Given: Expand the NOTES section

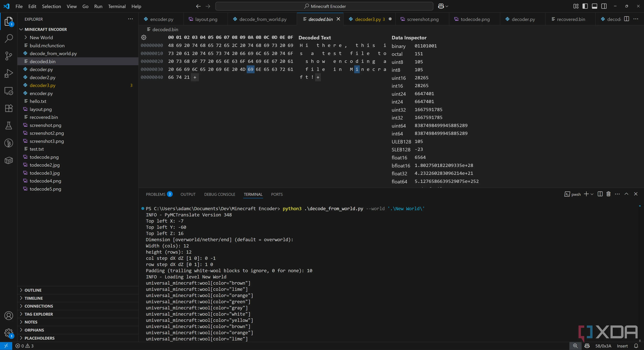Looking at the screenshot, I should click(78, 322).
